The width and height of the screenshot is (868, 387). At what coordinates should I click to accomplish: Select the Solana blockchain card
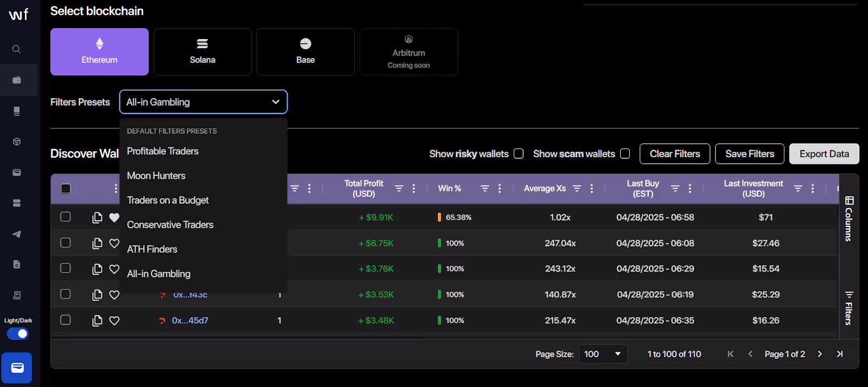tap(202, 52)
